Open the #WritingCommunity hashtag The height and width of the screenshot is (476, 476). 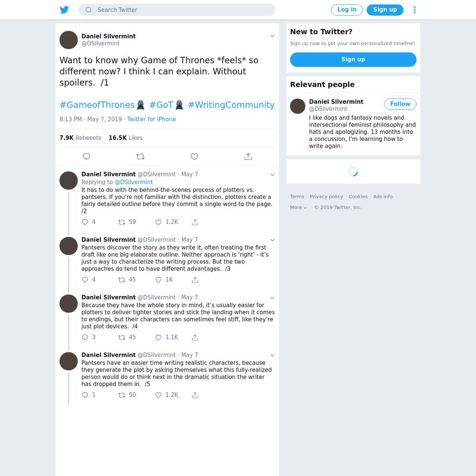pyautogui.click(x=231, y=105)
